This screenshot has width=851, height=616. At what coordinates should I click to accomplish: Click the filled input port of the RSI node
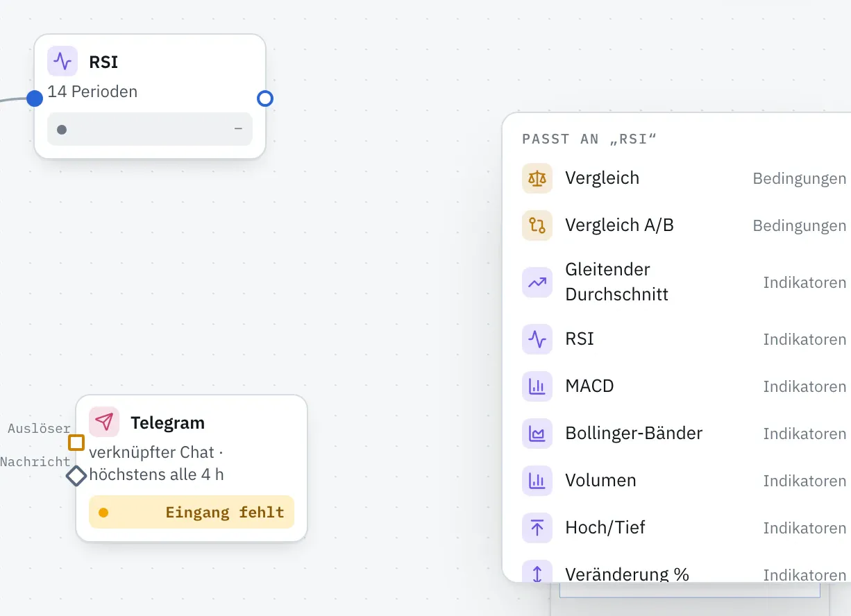point(35,99)
